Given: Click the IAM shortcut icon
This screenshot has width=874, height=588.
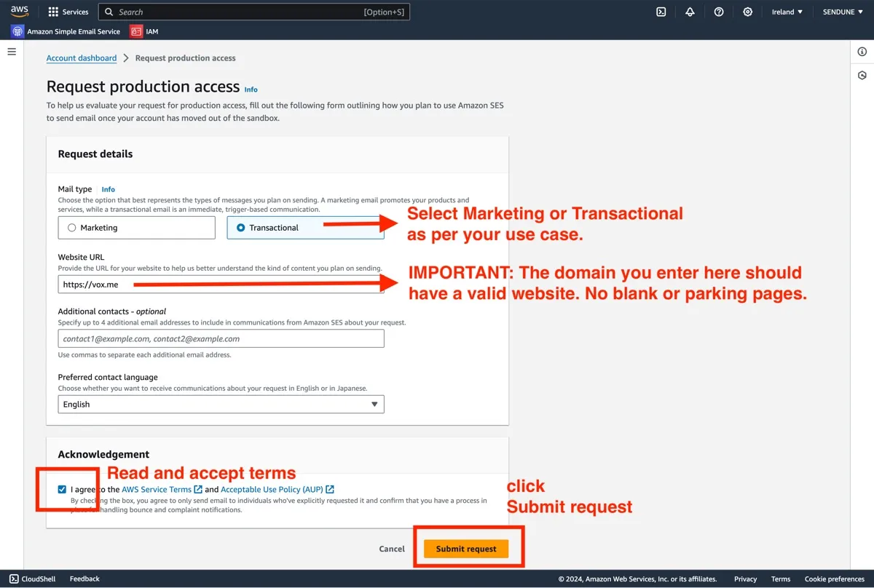Looking at the screenshot, I should coord(136,31).
